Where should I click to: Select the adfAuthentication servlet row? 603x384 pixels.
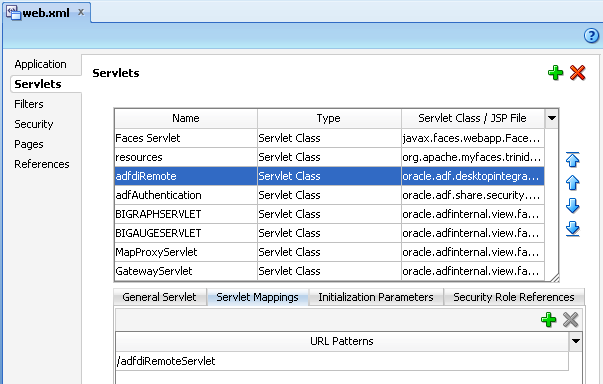[329, 195]
